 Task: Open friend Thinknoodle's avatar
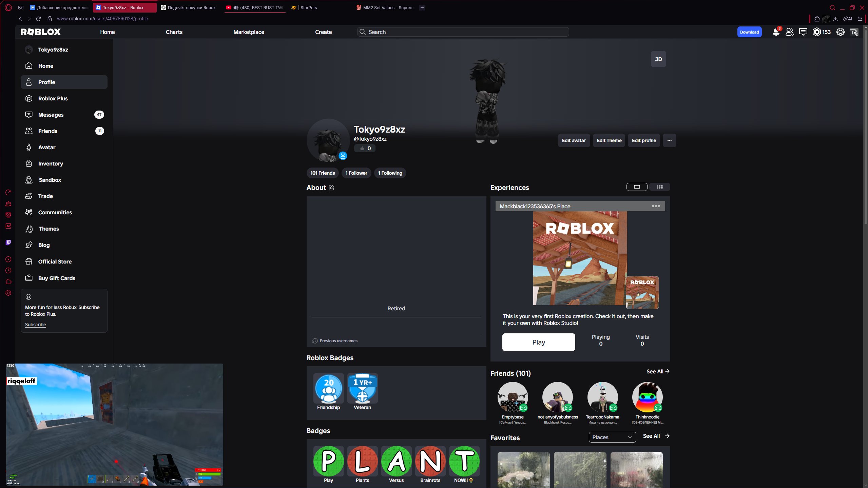(647, 397)
